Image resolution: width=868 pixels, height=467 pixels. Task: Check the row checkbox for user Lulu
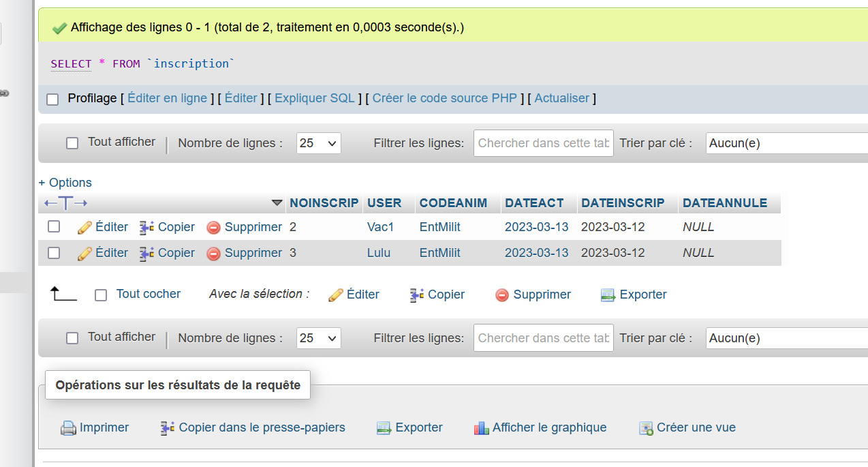pos(54,253)
